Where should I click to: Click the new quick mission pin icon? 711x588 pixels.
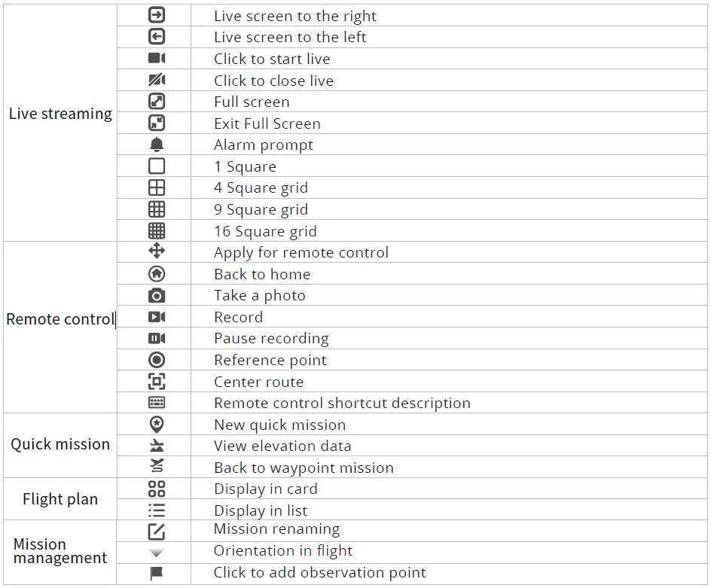pos(157,425)
